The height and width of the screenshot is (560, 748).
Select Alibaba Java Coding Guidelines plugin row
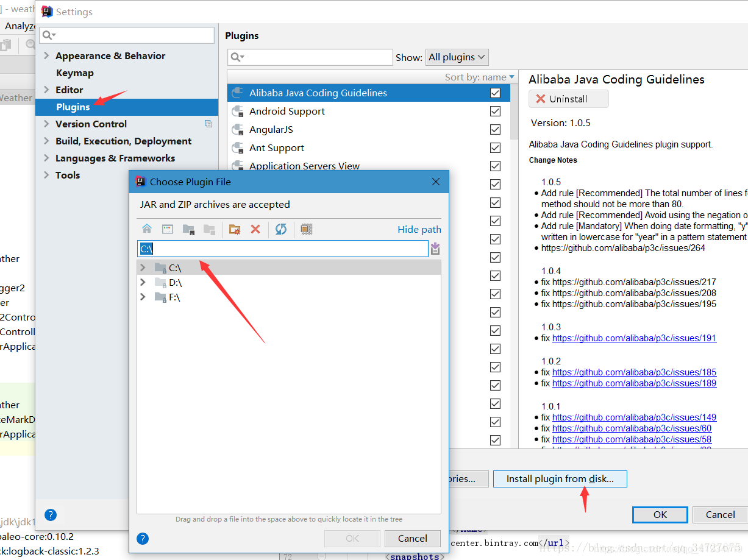click(x=369, y=93)
